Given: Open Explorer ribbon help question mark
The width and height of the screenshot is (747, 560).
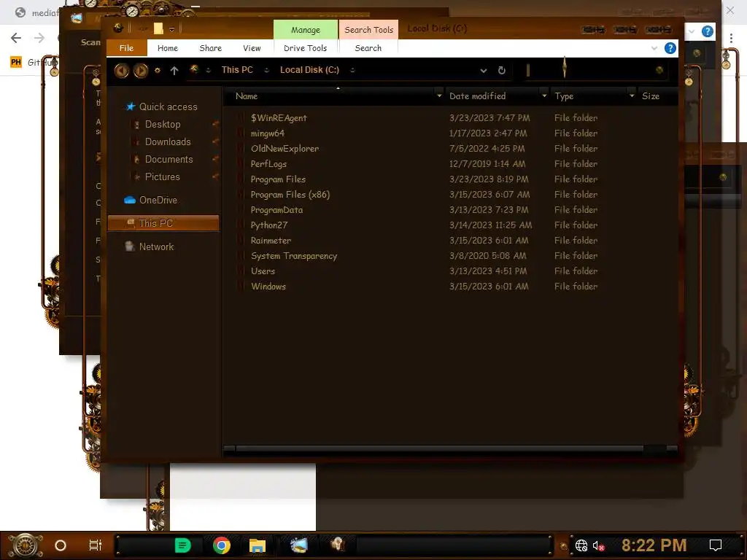Looking at the screenshot, I should click(670, 48).
